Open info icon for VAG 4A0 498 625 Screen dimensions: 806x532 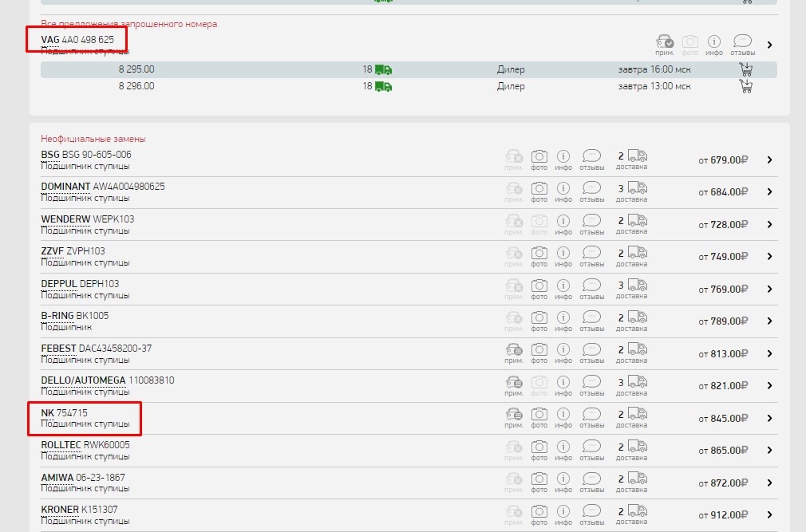(714, 45)
